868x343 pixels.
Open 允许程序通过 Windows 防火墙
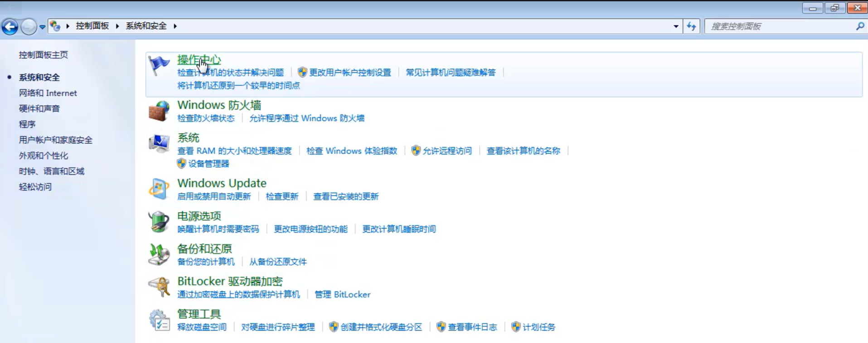click(x=307, y=118)
